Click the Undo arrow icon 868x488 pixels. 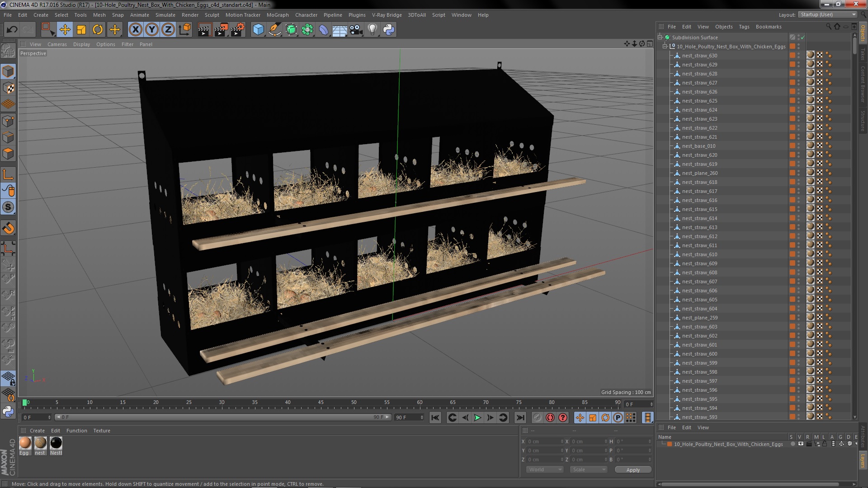[12, 30]
